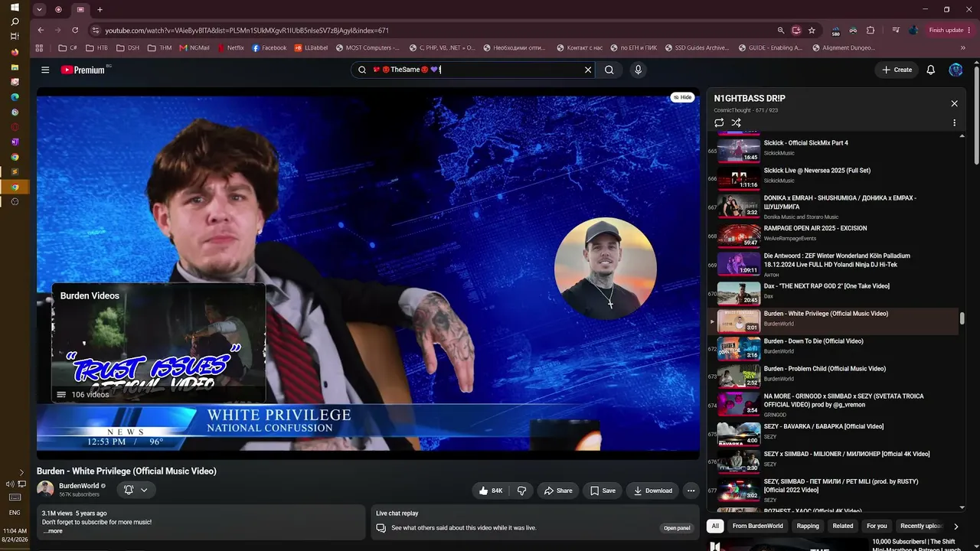The width and height of the screenshot is (980, 551).
Task: Filter suggestions to From BurdenWorld
Action: coord(758,526)
